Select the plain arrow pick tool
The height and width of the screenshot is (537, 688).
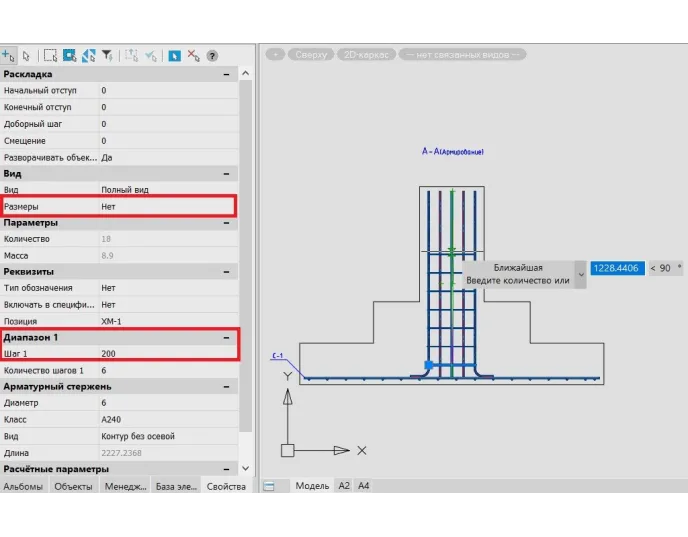coord(26,56)
